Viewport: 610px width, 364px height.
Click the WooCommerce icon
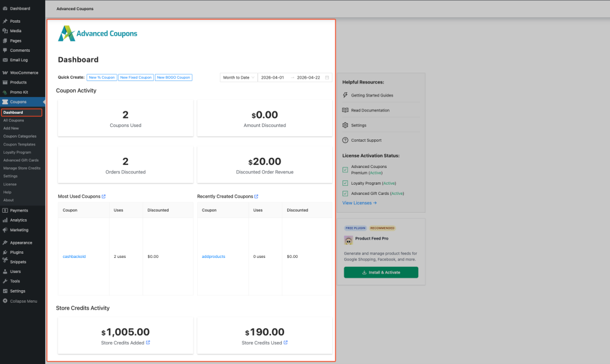pos(5,73)
